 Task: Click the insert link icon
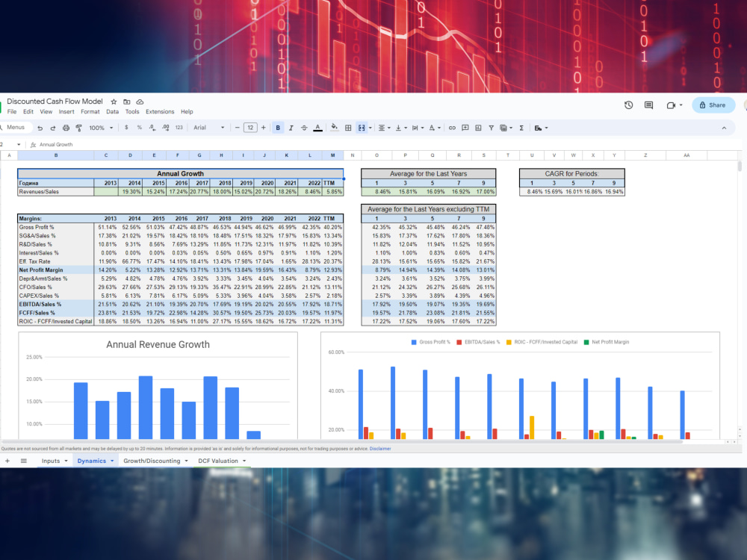coord(452,128)
